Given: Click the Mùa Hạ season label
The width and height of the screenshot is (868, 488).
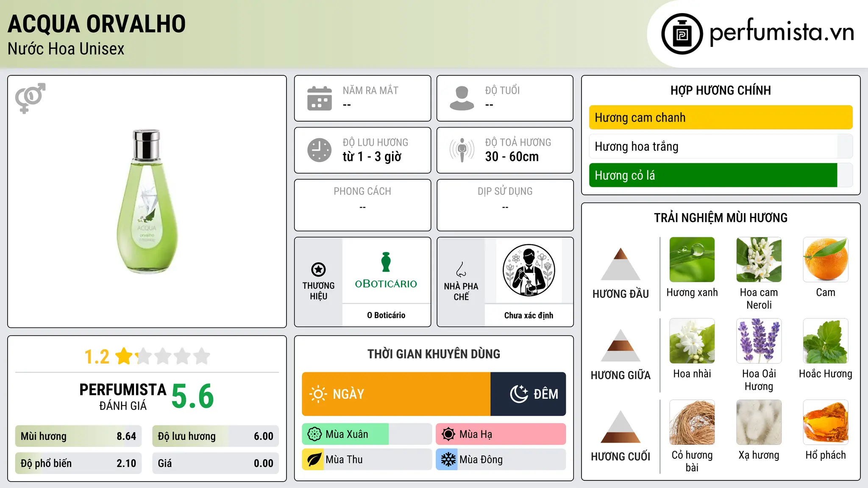Looking at the screenshot, I should click(476, 434).
